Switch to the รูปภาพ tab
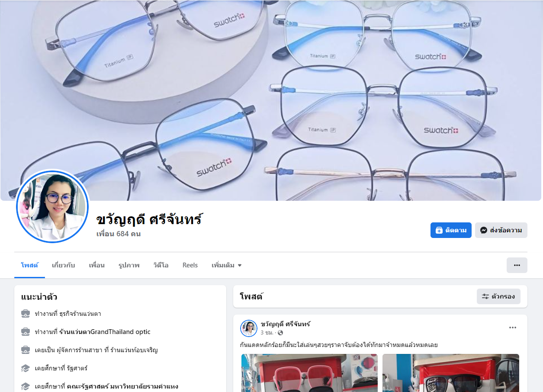The image size is (543, 392). coord(129,265)
